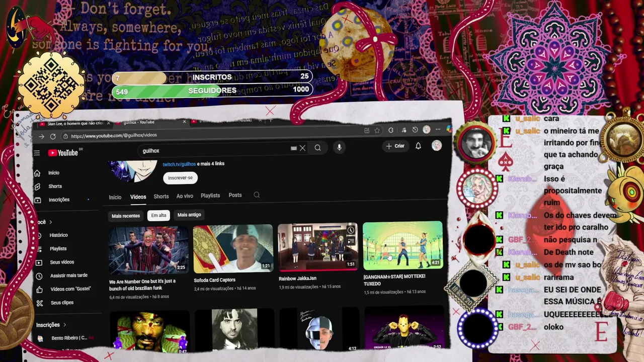Viewport: 644px width, 362px height.
Task: Clear the search box with the X icon
Action: (302, 148)
